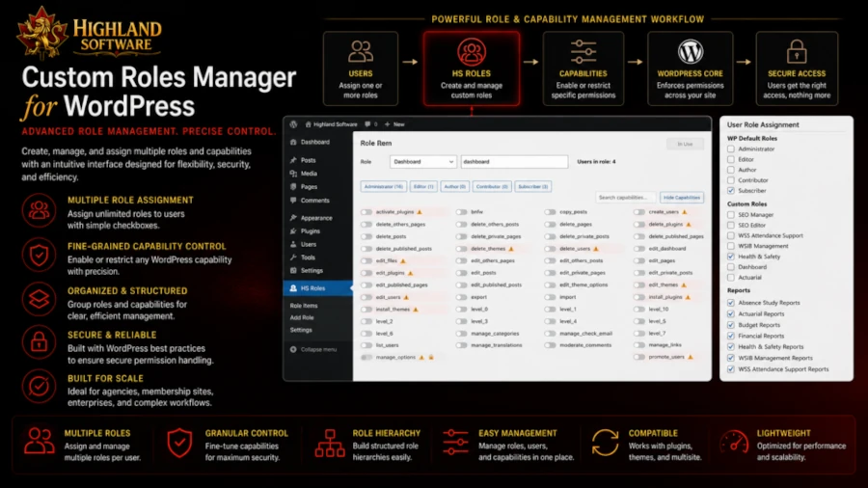Click the Secure Access padlock icon

pos(797,52)
